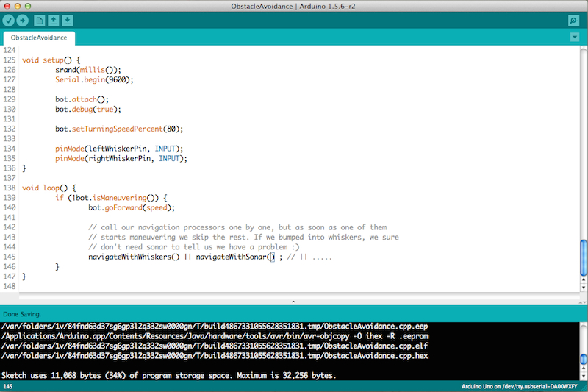
Task: Save the sketch using the down-arrow icon
Action: tap(68, 20)
